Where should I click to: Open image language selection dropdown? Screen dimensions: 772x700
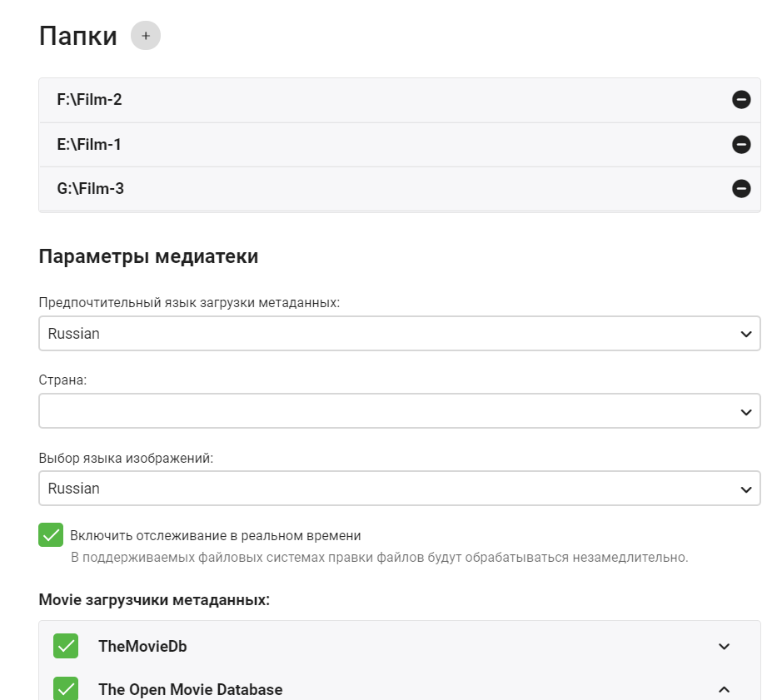click(x=399, y=489)
